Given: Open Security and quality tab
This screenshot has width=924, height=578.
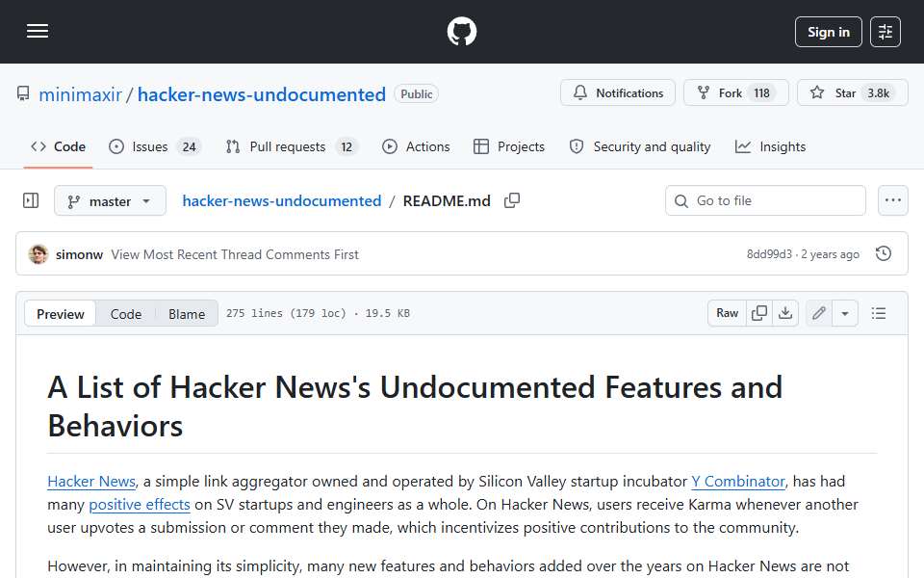Looking at the screenshot, I should (x=640, y=146).
